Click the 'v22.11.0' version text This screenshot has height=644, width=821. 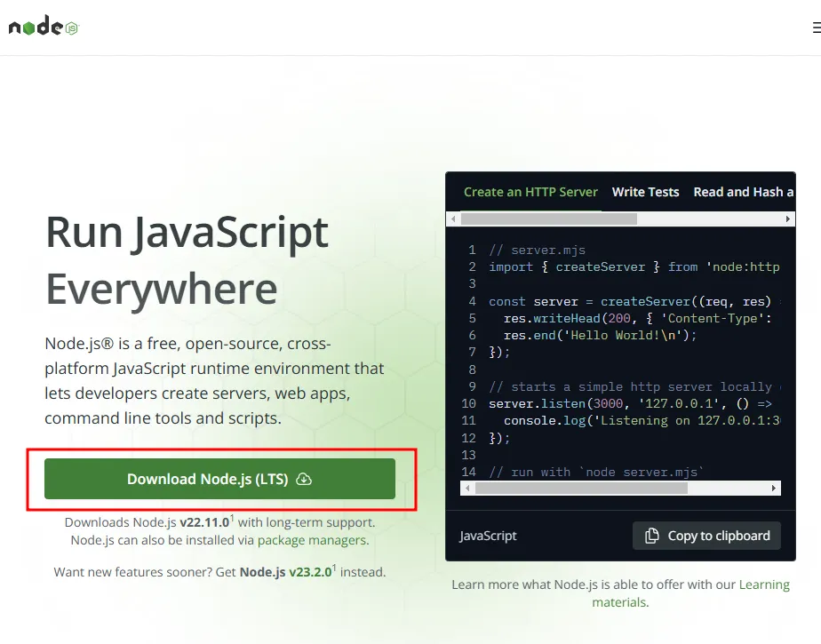pyautogui.click(x=204, y=522)
